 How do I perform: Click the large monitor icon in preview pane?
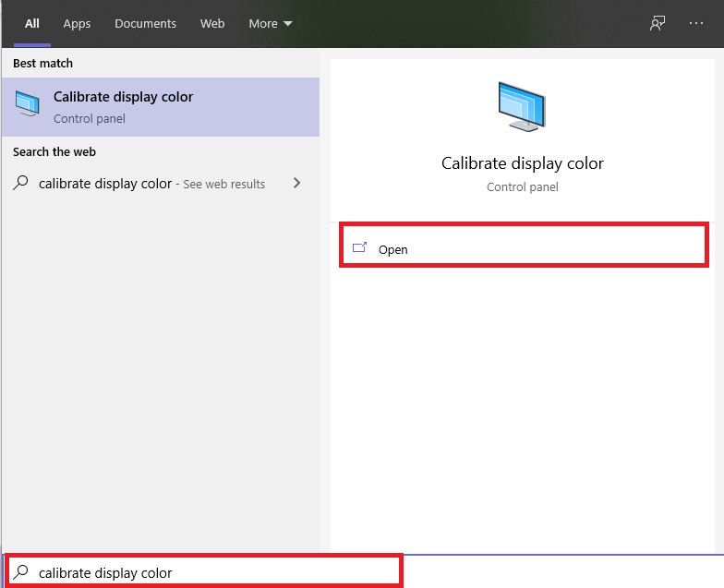522,106
